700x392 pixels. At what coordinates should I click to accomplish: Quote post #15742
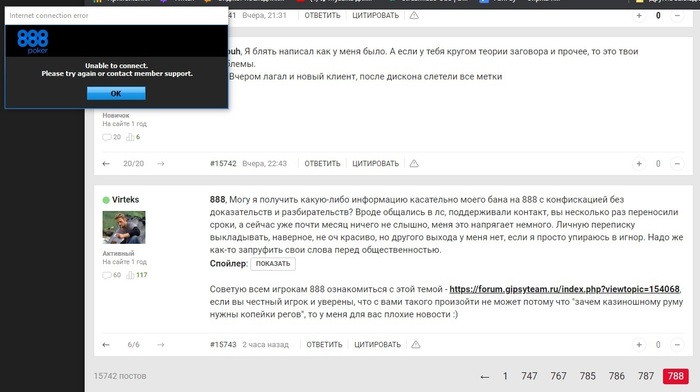point(375,163)
